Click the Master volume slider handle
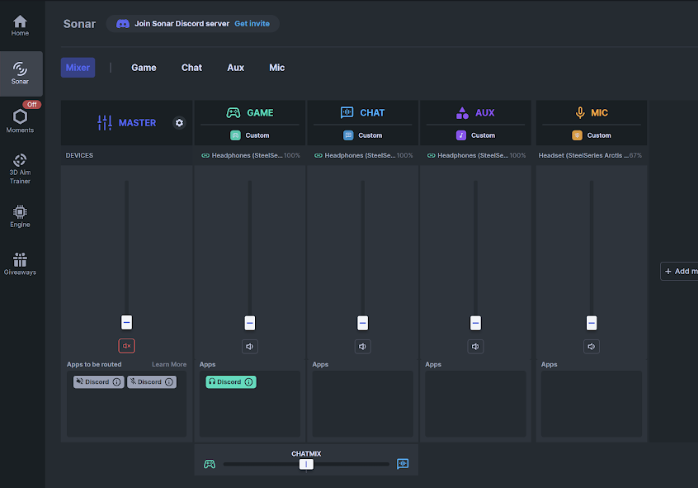The image size is (698, 488). tap(126, 322)
